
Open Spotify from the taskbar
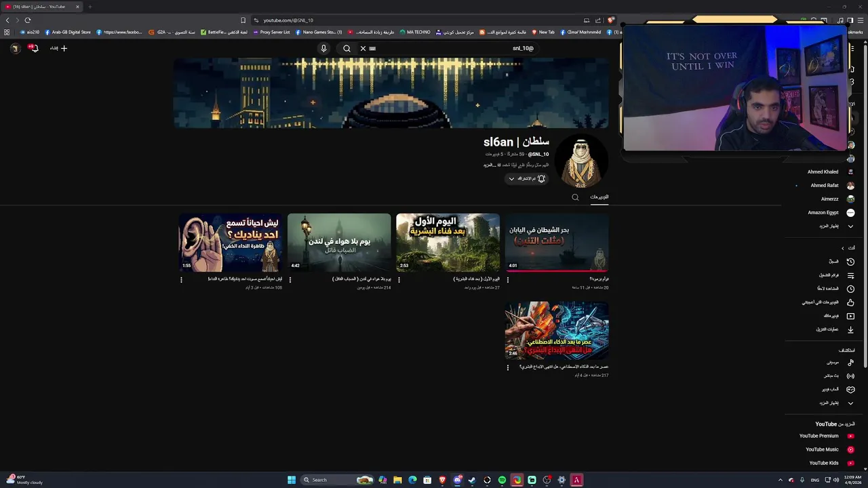click(502, 480)
